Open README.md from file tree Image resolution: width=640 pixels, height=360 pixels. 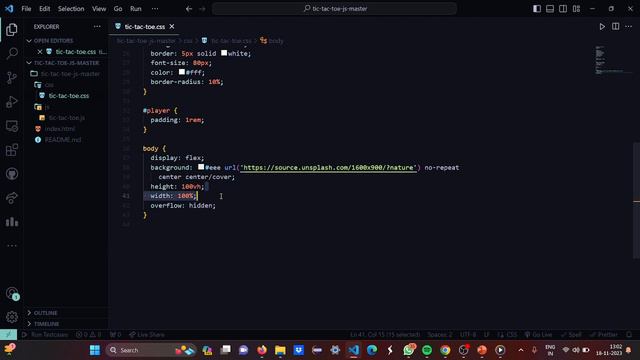point(62,140)
